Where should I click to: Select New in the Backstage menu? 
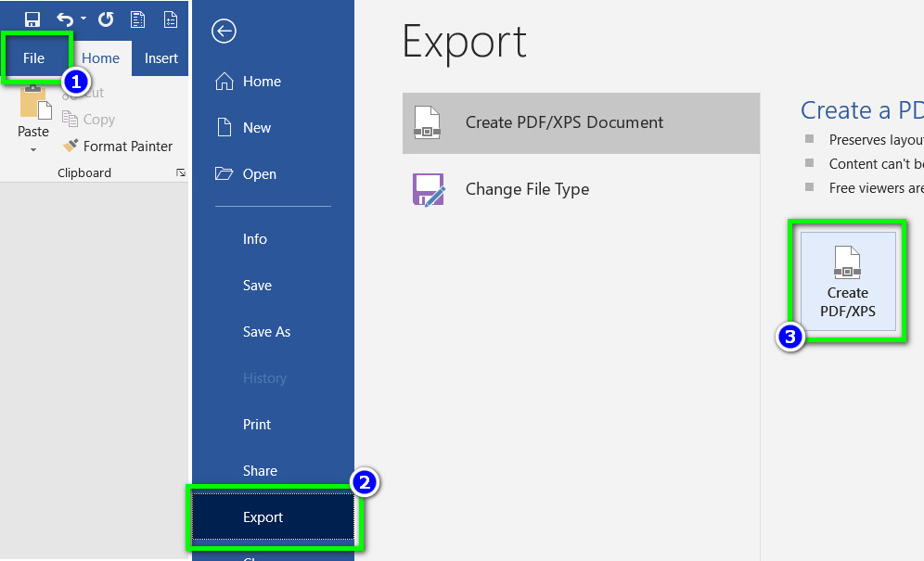273,127
